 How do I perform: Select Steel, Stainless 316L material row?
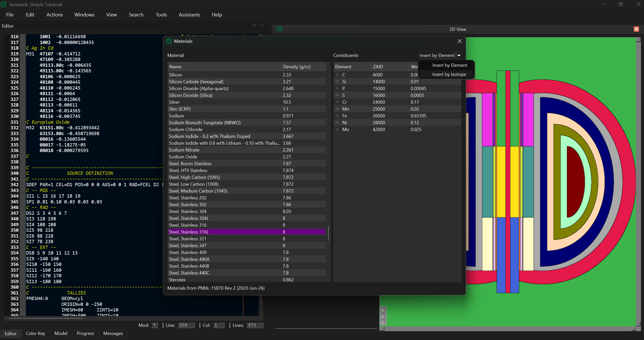coord(247,232)
